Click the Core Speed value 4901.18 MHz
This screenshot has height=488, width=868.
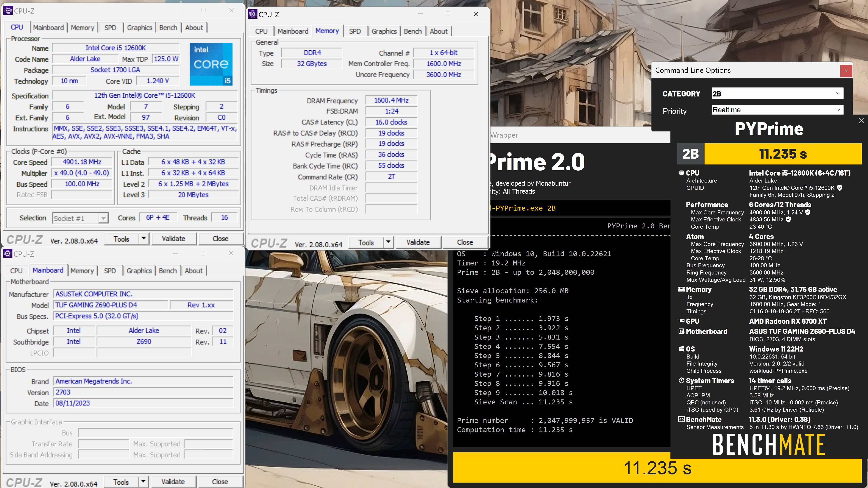tap(82, 162)
